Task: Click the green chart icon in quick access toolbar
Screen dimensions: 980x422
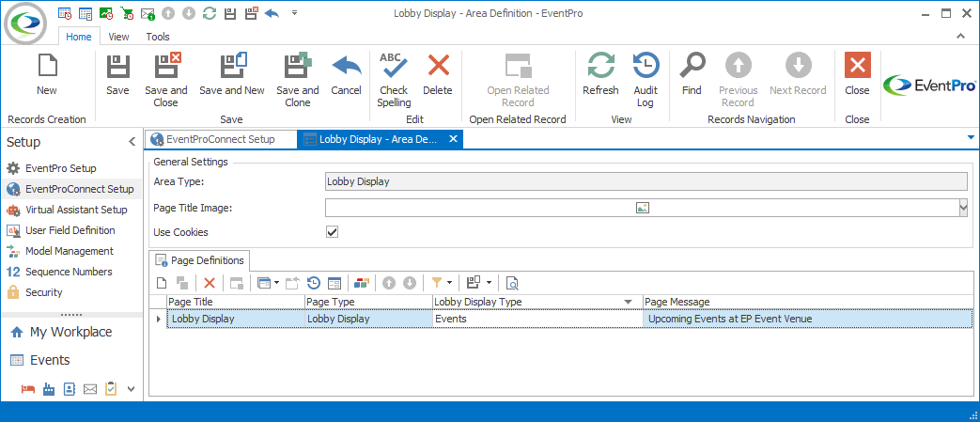Action: (105, 12)
